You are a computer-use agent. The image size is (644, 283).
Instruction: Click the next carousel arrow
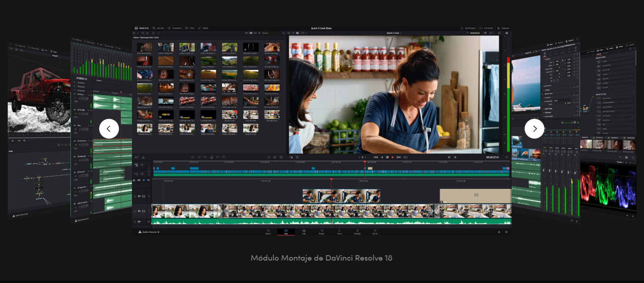[x=534, y=128]
